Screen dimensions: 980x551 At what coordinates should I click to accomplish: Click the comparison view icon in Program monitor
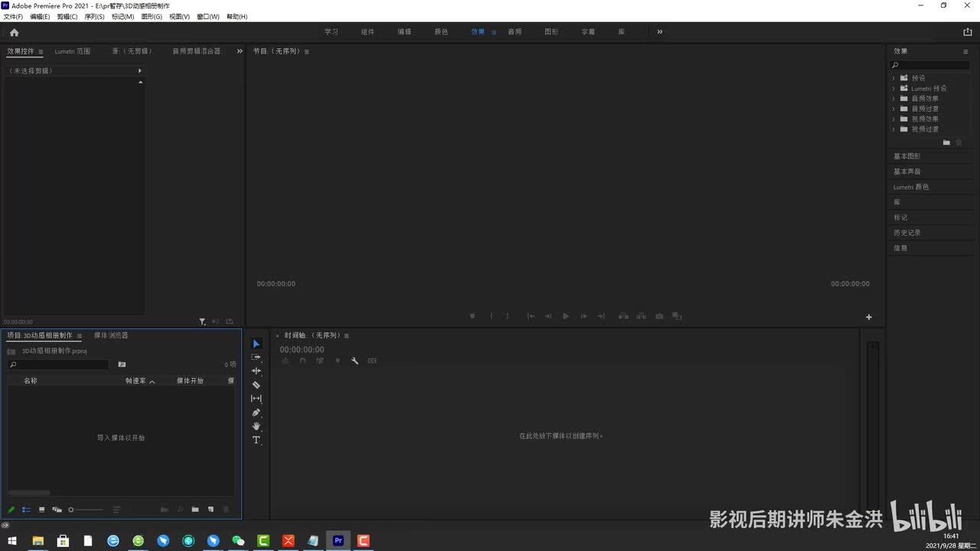coord(677,316)
